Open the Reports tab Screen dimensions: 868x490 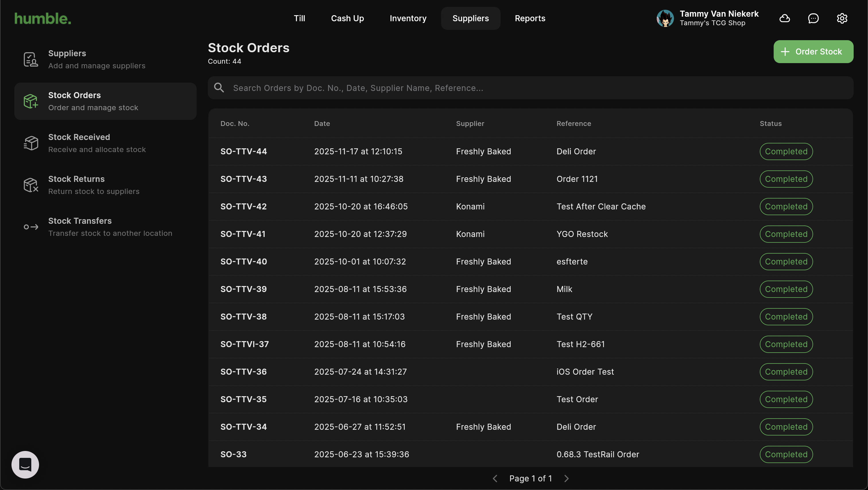[530, 18]
